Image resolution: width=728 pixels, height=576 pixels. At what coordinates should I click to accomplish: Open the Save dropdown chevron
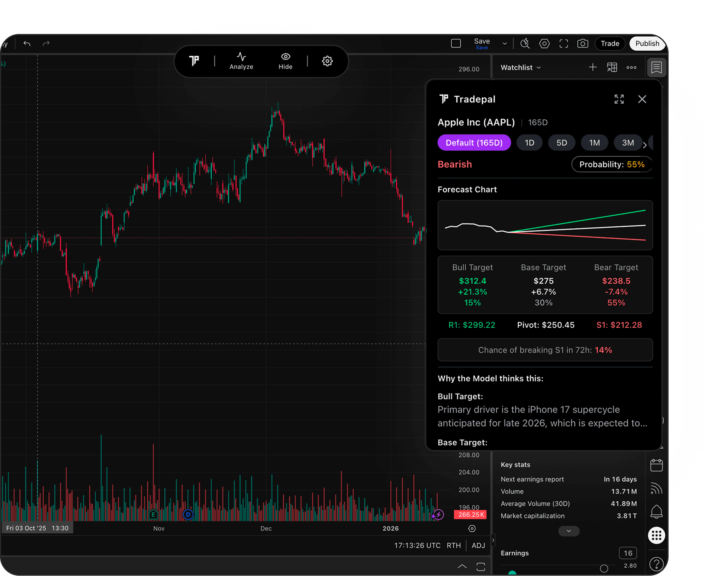[x=504, y=43]
